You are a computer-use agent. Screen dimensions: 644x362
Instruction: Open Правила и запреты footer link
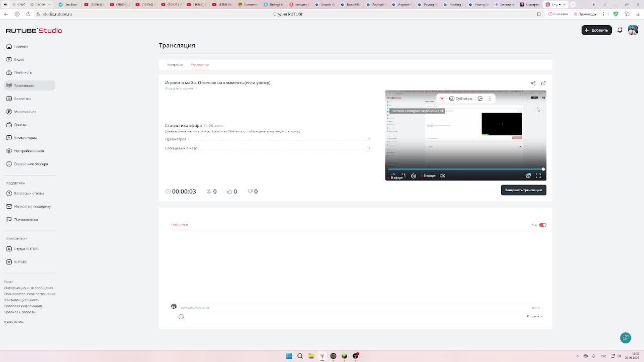(20, 312)
